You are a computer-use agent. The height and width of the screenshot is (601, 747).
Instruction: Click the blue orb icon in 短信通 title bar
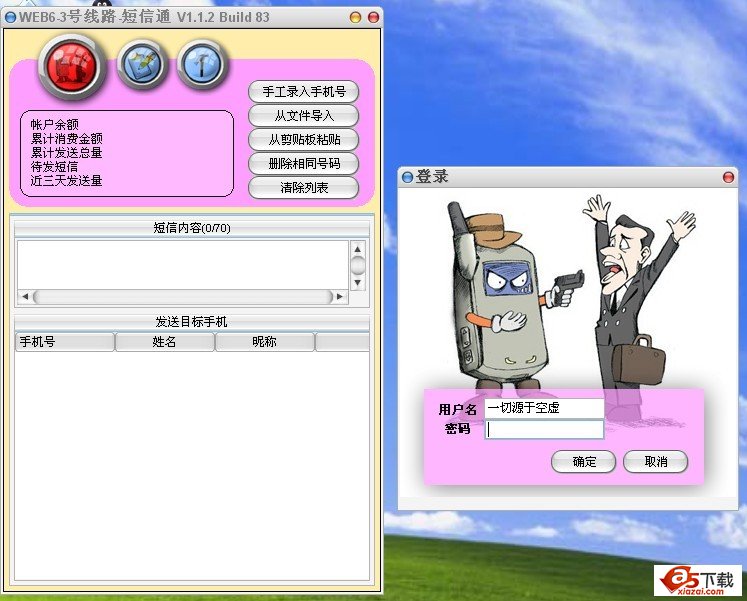pos(10,18)
